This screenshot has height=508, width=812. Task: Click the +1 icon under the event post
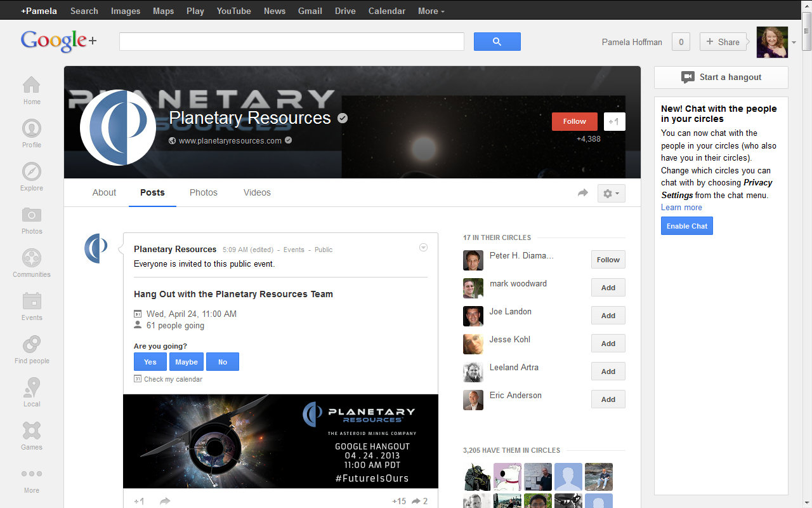pos(139,501)
